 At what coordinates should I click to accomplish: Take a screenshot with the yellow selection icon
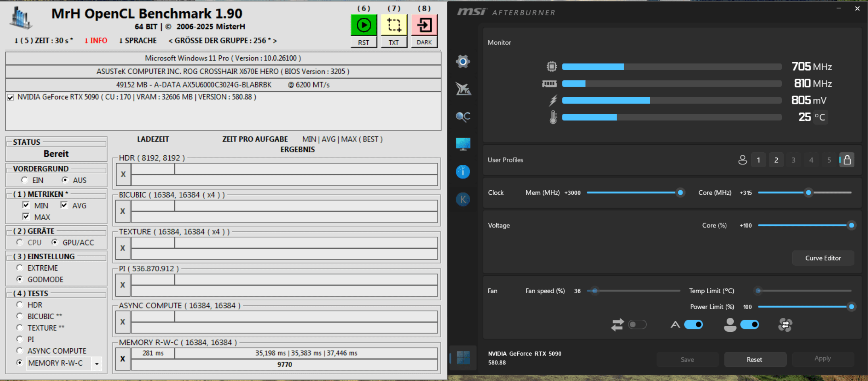coord(394,25)
